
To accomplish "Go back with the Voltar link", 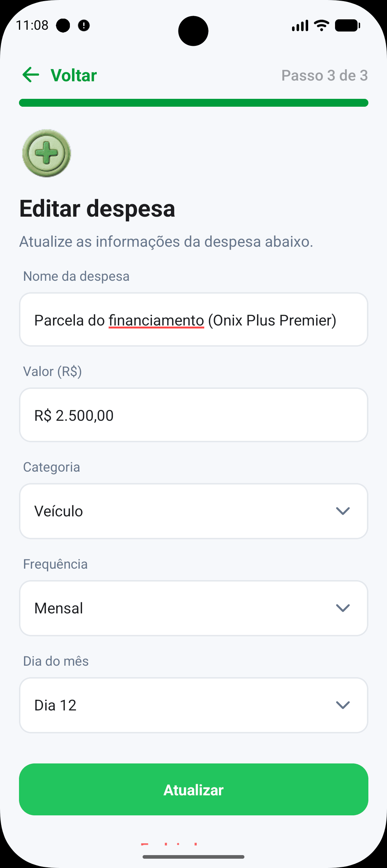I will tap(74, 75).
